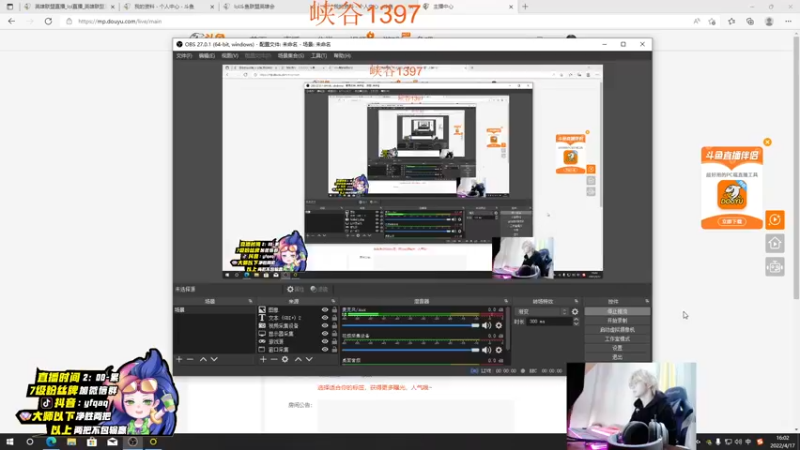This screenshot has height=450, width=800.
Task: Click the 麦克风/Aux volume slider
Action: tap(411, 326)
